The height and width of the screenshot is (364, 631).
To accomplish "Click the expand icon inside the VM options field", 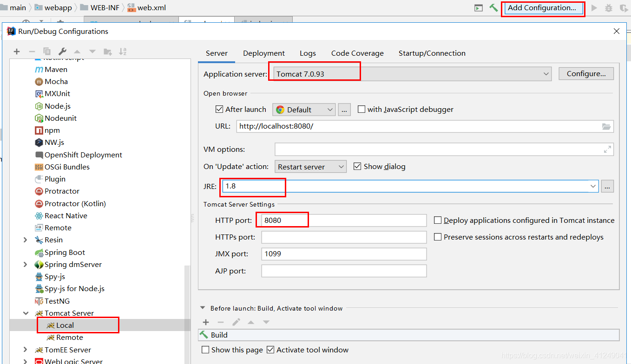I will click(607, 149).
